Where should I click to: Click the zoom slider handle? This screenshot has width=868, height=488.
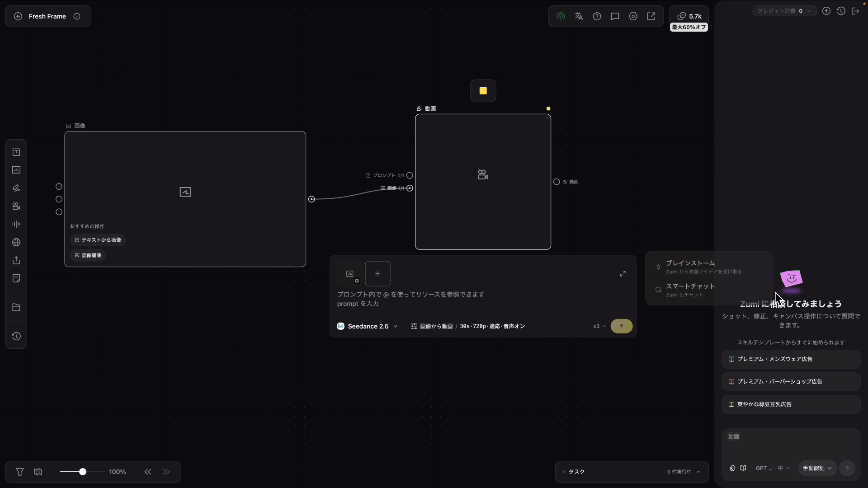[83, 472]
